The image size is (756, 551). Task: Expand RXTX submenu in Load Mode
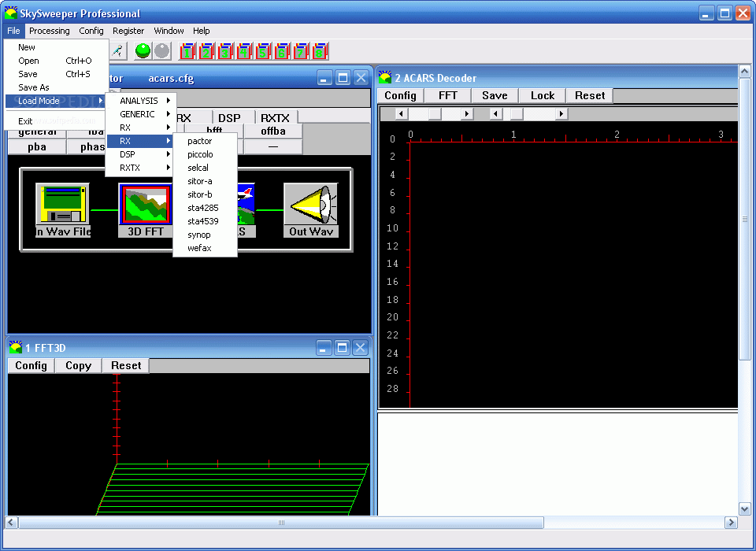(x=141, y=168)
